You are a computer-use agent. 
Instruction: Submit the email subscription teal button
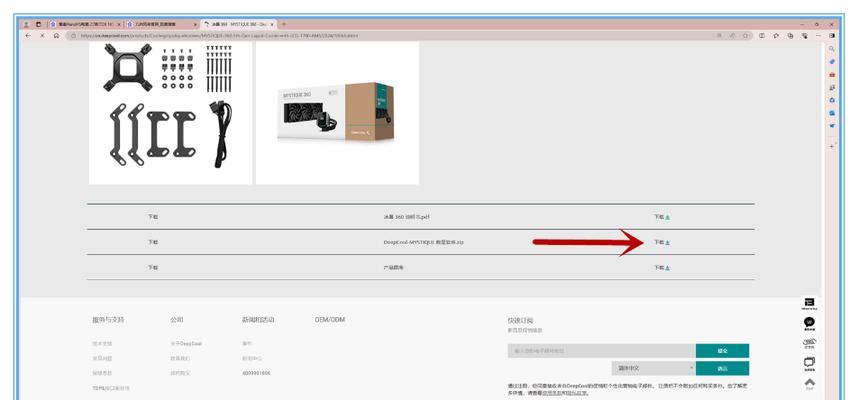(x=722, y=351)
